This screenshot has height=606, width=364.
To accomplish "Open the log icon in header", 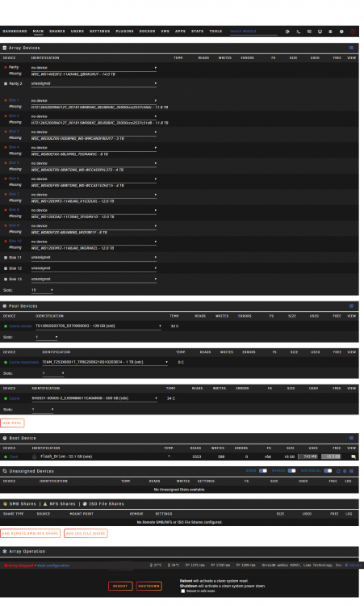I will (331, 32).
